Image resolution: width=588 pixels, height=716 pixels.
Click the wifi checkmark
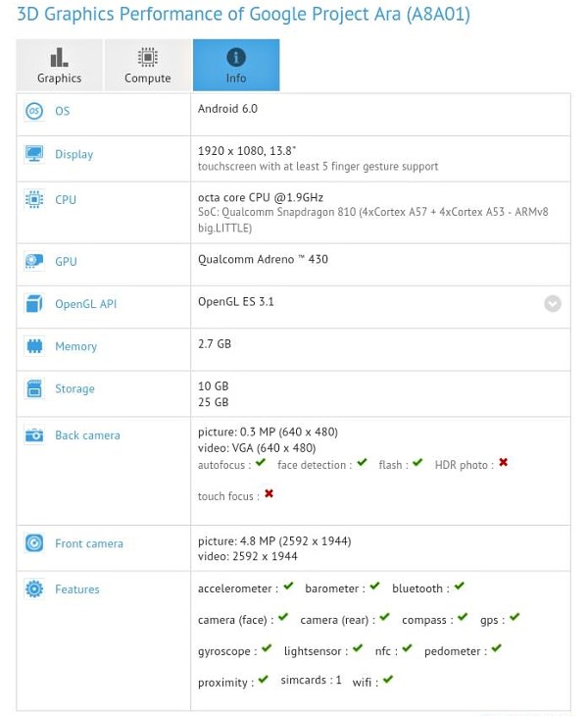pyautogui.click(x=388, y=680)
